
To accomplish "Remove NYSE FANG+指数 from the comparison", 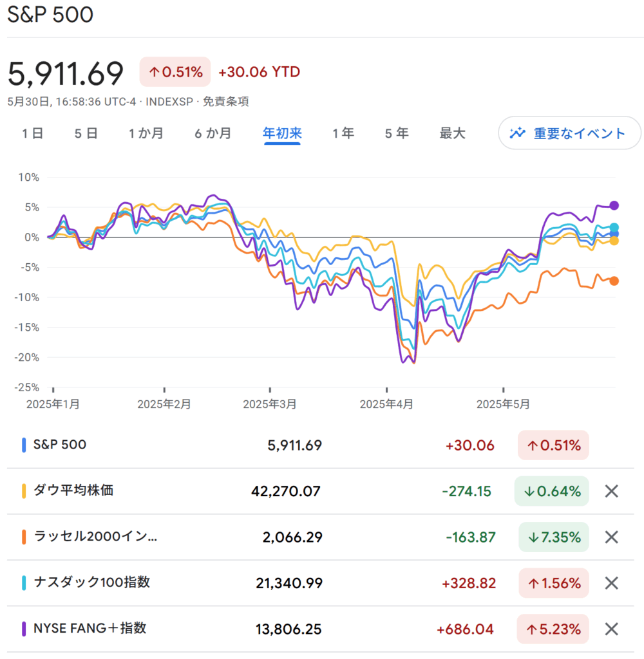I will click(611, 629).
